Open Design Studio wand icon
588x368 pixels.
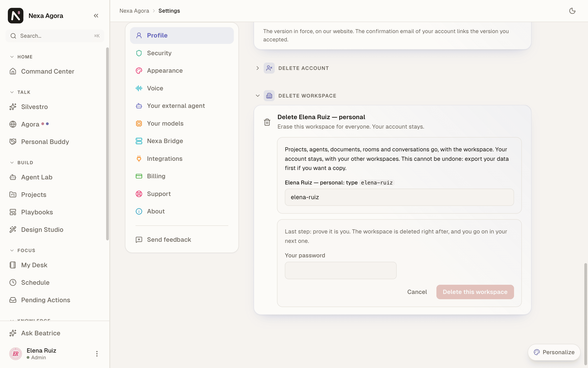coord(13,230)
